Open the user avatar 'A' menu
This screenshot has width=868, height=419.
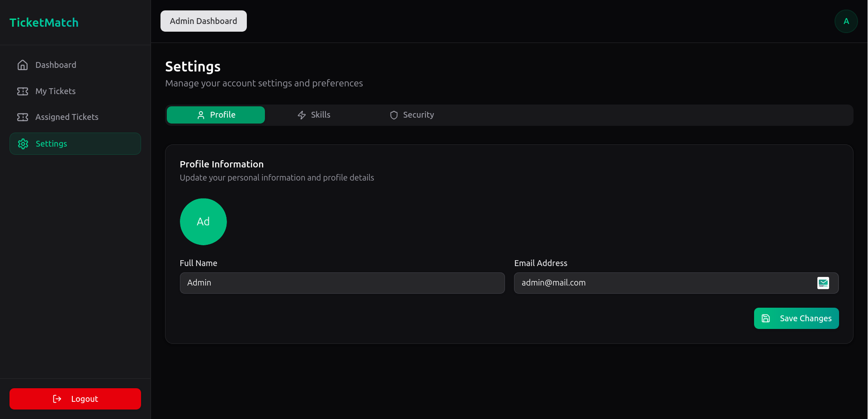846,21
